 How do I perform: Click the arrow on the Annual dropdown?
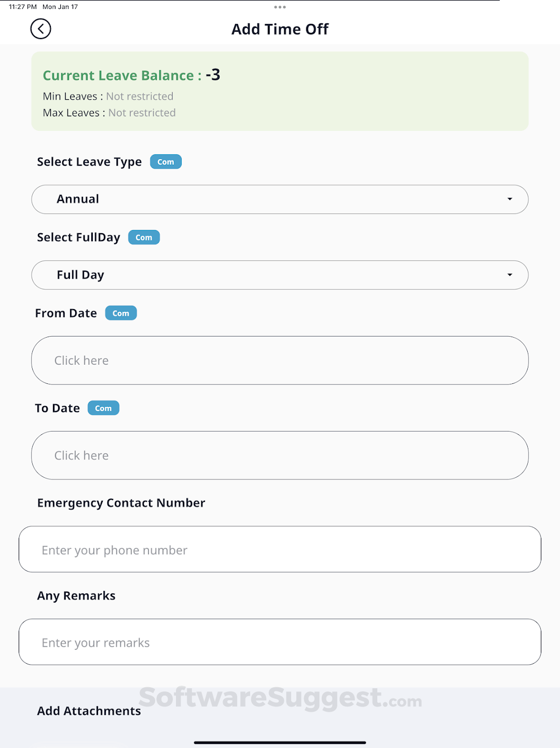pyautogui.click(x=510, y=199)
